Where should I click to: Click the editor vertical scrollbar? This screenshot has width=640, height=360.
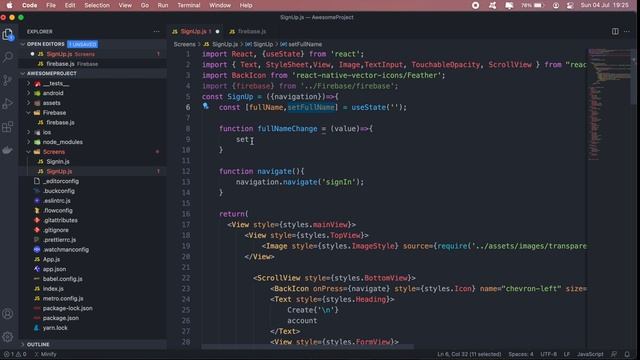pos(633,78)
